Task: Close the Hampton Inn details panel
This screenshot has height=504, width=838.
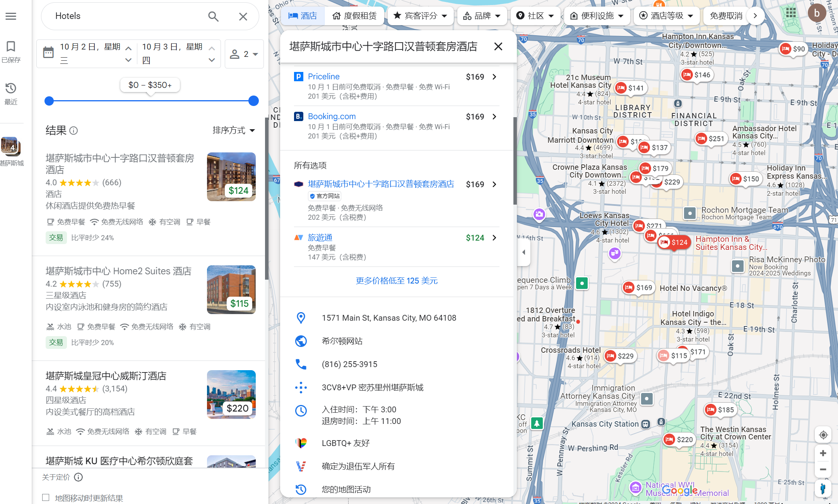Action: tap(498, 46)
